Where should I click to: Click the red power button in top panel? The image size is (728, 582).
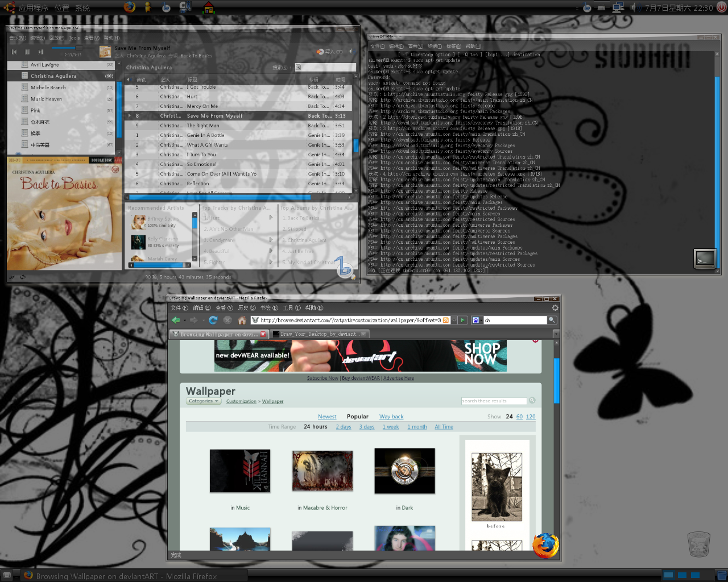tap(721, 7)
